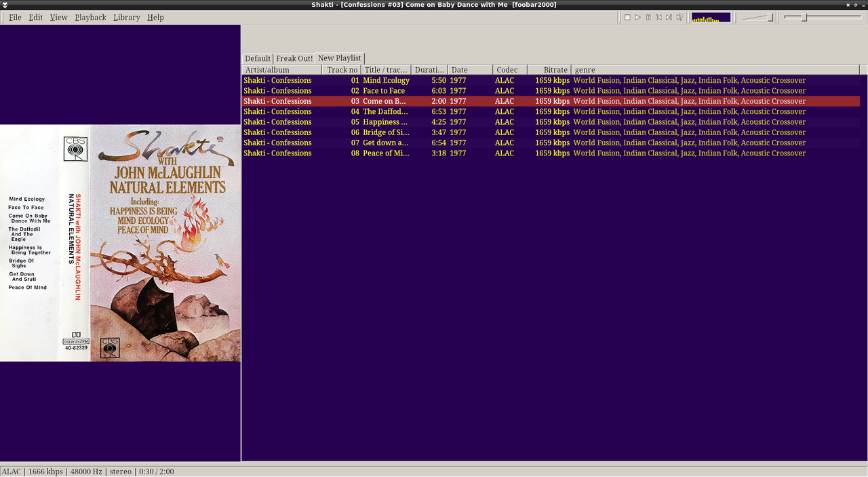The image size is (868, 477).
Task: Click the 3:18 duration cell
Action: tap(439, 153)
